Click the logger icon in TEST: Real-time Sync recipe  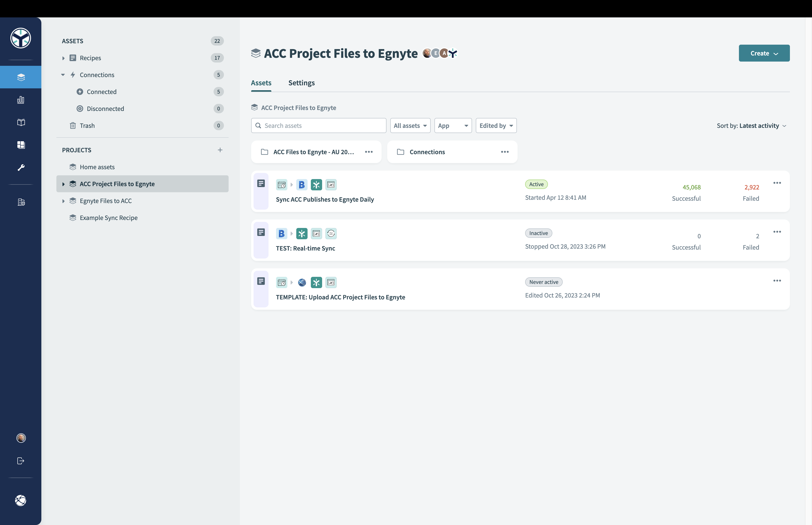[x=331, y=234]
